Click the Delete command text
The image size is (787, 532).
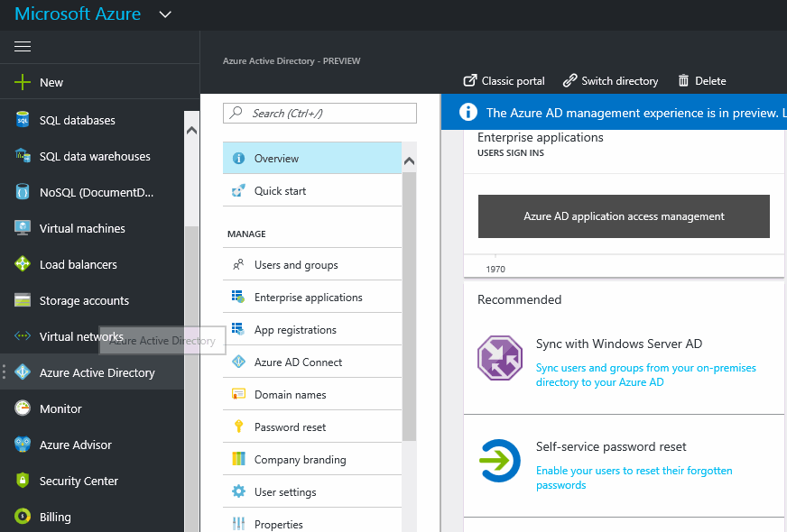tap(710, 81)
